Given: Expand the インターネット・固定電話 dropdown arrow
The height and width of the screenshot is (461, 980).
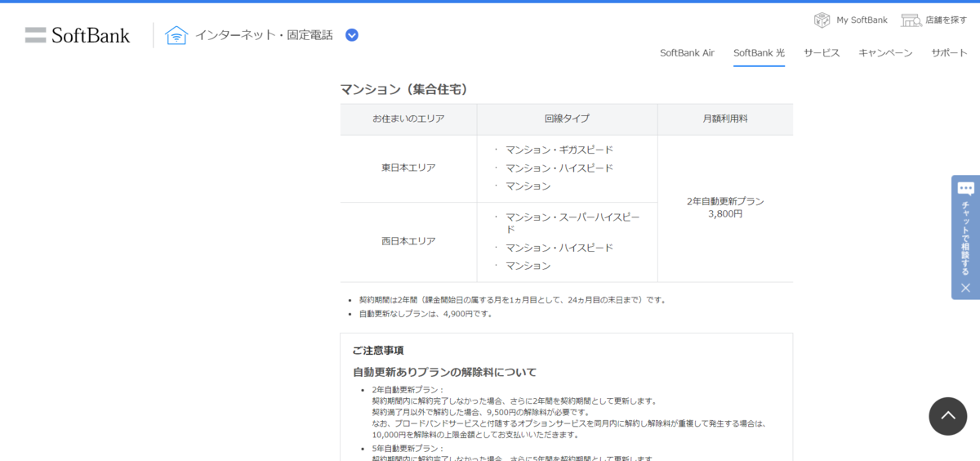Looking at the screenshot, I should 352,35.
